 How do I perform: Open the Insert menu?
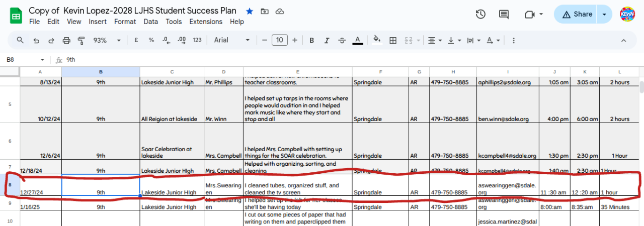pyautogui.click(x=98, y=22)
